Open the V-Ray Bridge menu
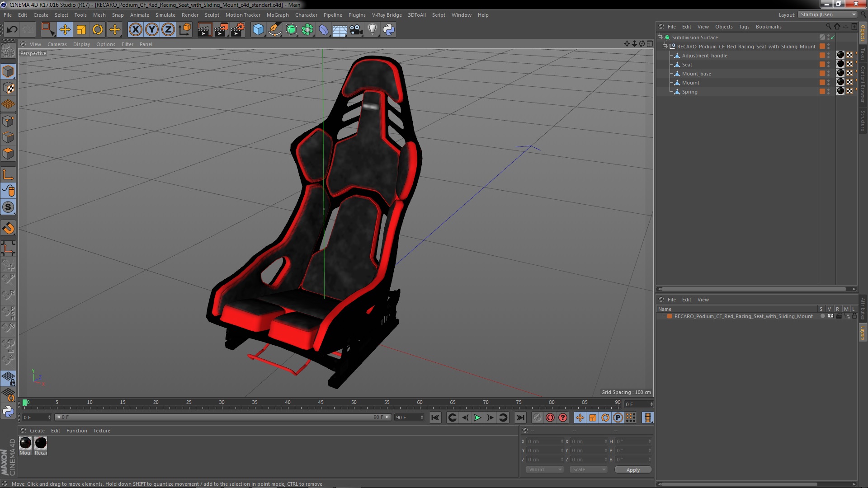868x488 pixels. click(x=387, y=15)
